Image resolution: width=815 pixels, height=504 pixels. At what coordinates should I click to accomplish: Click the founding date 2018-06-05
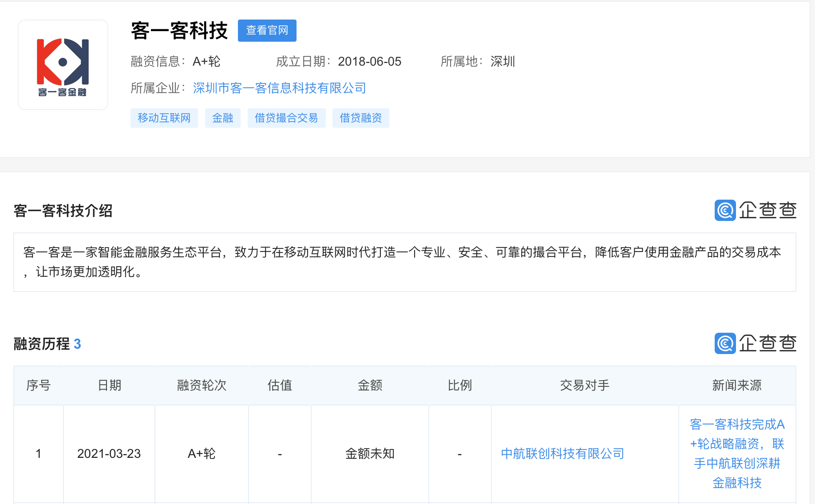click(x=370, y=61)
